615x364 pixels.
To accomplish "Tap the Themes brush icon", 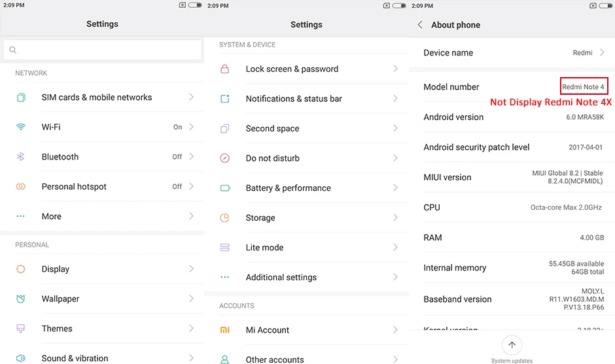I will tap(21, 328).
